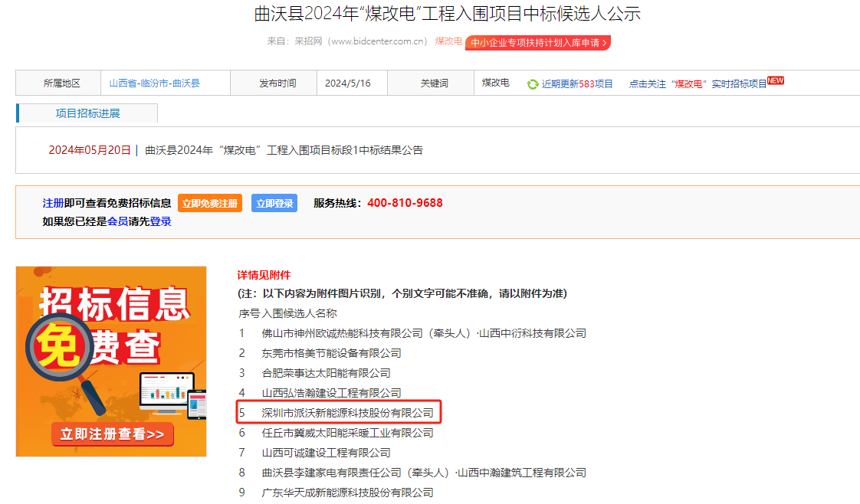Click the 煤改电 keyword value in the info row
860x504 pixels.
tap(495, 83)
